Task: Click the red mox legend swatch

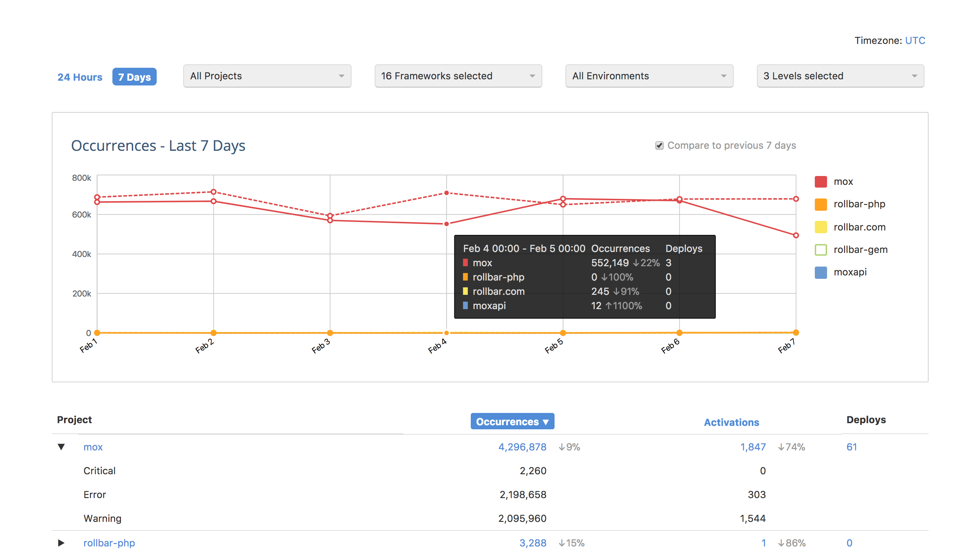Action: point(820,181)
